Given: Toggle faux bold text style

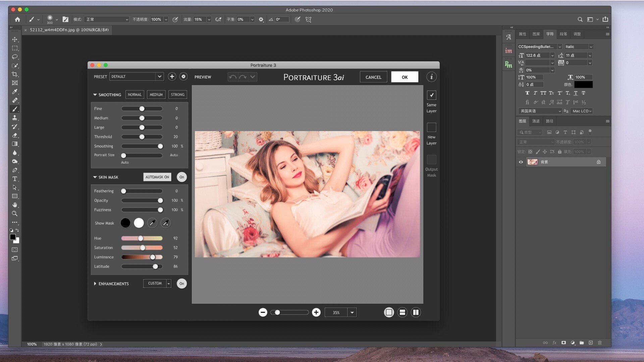Looking at the screenshot, I should click(527, 93).
